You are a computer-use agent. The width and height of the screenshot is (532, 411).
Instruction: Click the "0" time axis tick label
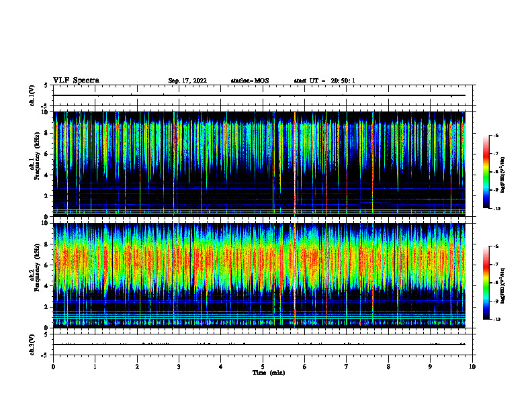tap(53, 367)
